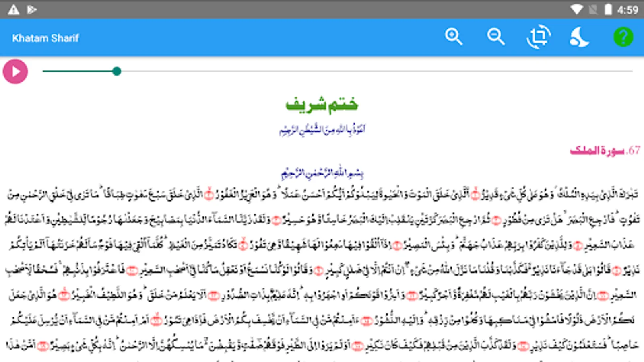644x362 pixels.
Task: Open the warning notification icon in status bar
Action: click(14, 10)
